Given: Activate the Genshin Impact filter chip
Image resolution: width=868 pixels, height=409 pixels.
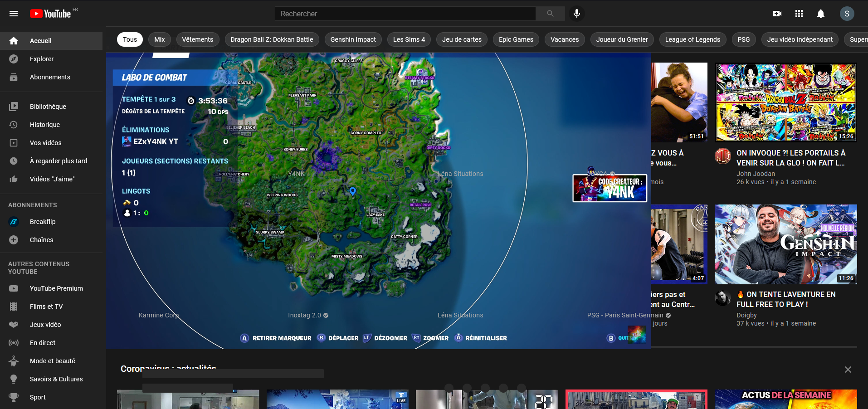Looking at the screenshot, I should (353, 39).
